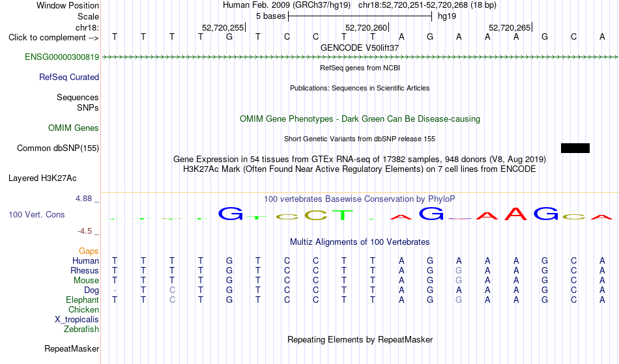Select the Elephant species label
The image size is (619, 364).
pyautogui.click(x=83, y=300)
